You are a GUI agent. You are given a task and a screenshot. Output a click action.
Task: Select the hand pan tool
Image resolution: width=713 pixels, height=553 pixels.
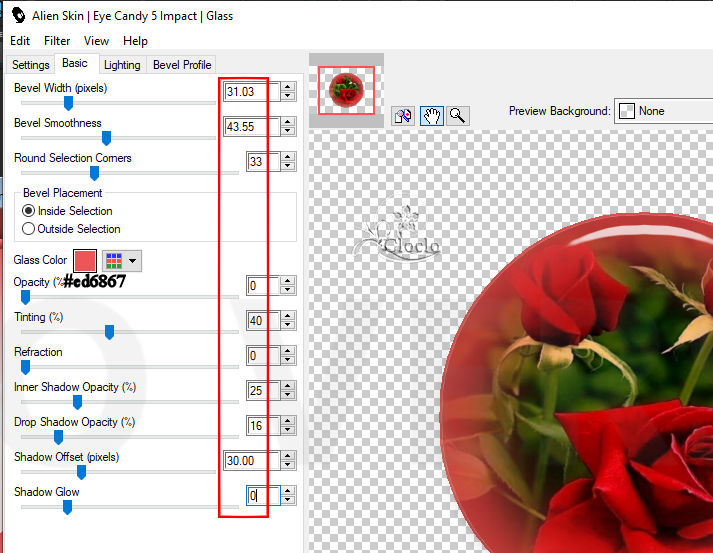coord(432,115)
